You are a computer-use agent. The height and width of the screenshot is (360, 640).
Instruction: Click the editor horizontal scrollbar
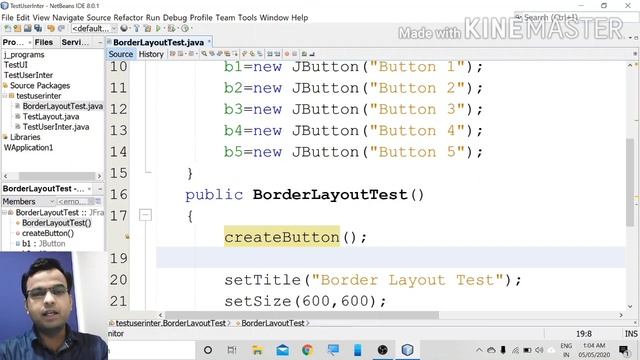pyautogui.click(x=302, y=315)
